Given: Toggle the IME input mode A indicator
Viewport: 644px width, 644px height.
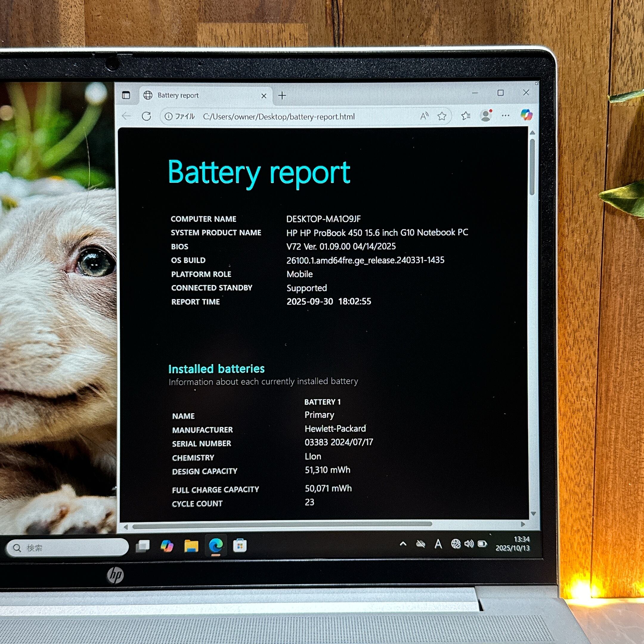Looking at the screenshot, I should coord(438,544).
